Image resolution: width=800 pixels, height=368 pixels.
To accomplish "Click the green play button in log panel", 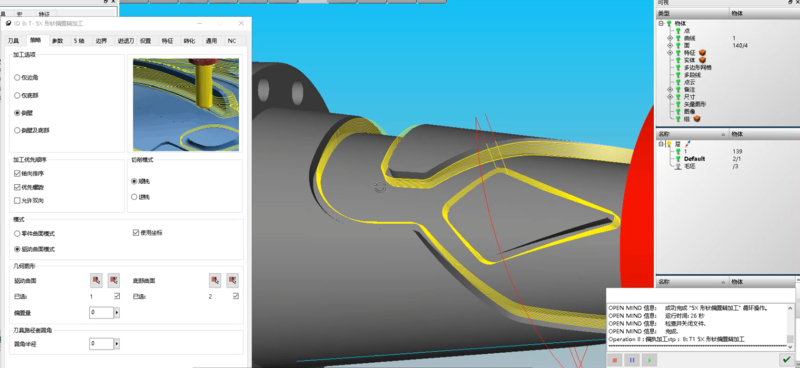I will [649, 360].
